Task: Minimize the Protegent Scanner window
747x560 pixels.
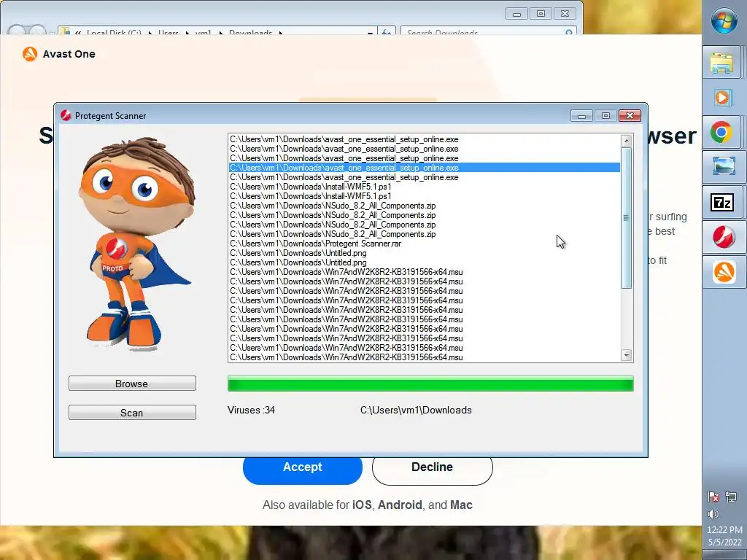Action: point(581,116)
